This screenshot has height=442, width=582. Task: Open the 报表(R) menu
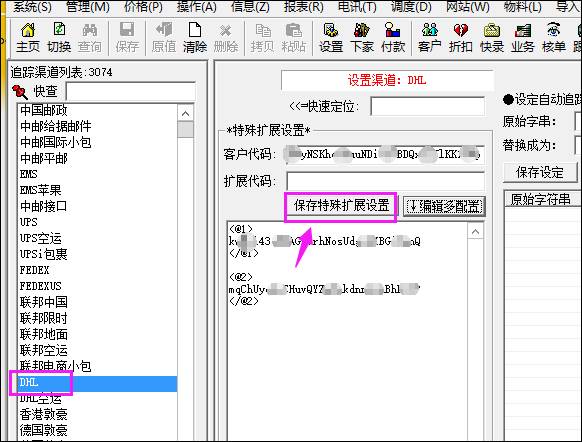304,7
